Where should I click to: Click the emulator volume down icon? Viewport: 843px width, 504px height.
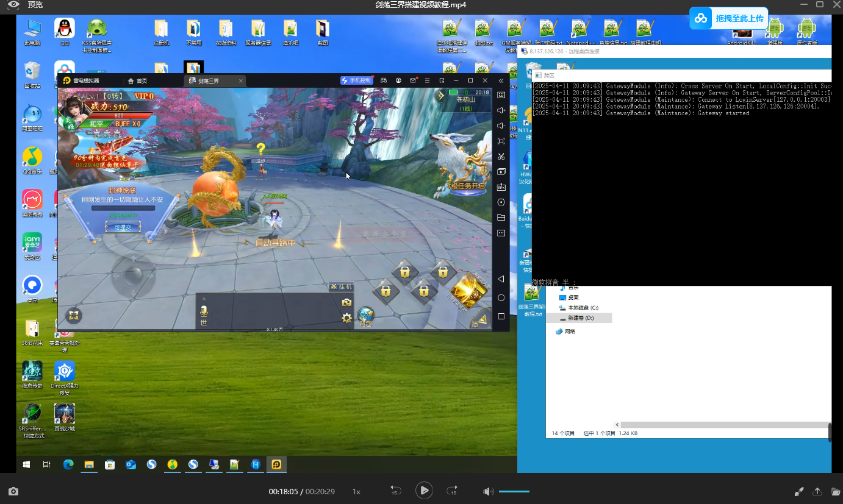(501, 126)
